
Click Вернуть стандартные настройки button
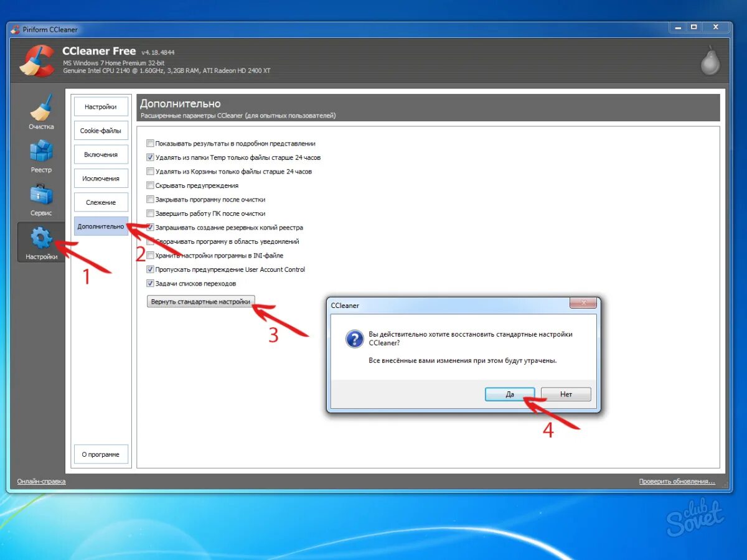200,302
